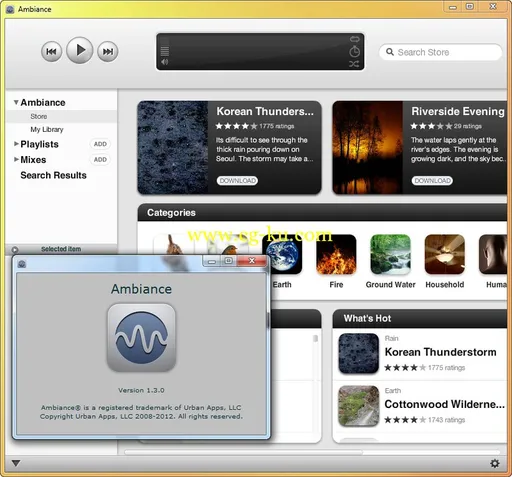
Task: Open My Library in the sidebar
Action: [47, 129]
